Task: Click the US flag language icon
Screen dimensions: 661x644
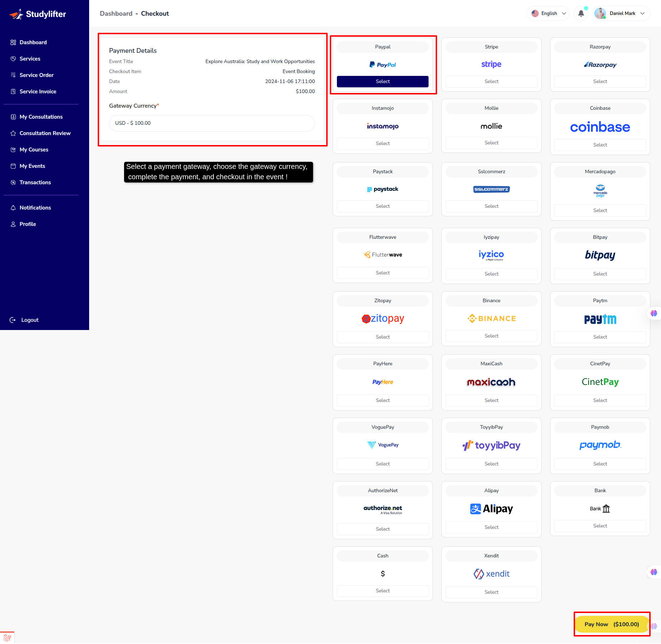Action: click(535, 14)
